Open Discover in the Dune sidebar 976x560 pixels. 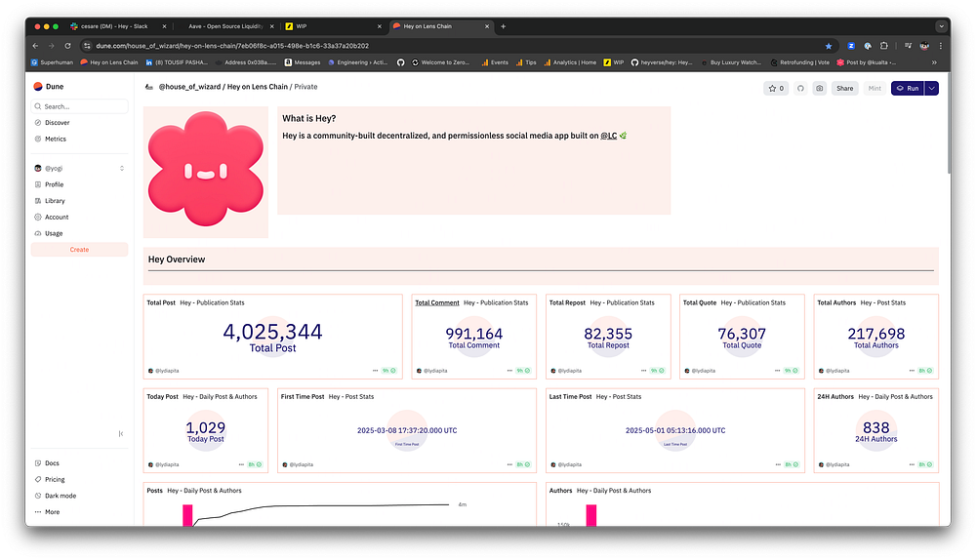[x=53, y=123]
